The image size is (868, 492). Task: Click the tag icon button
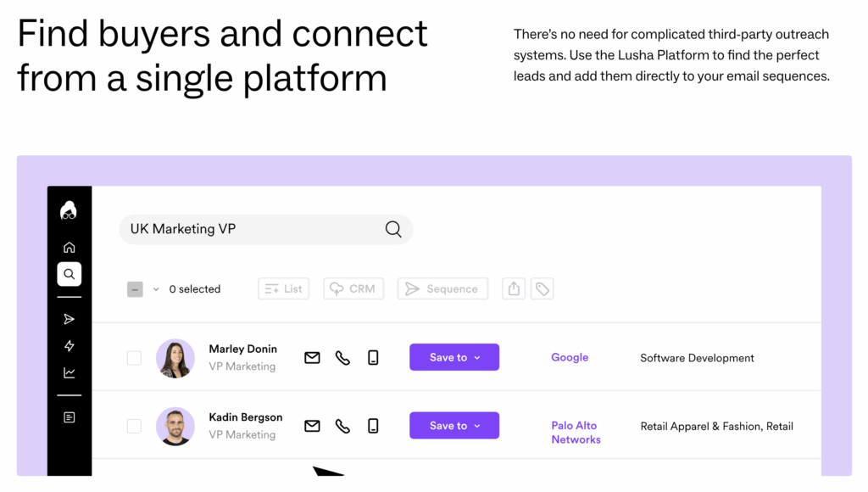click(542, 288)
